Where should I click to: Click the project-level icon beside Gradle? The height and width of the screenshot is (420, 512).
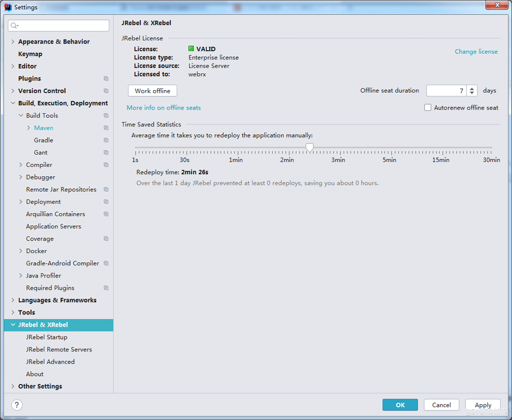click(106, 140)
